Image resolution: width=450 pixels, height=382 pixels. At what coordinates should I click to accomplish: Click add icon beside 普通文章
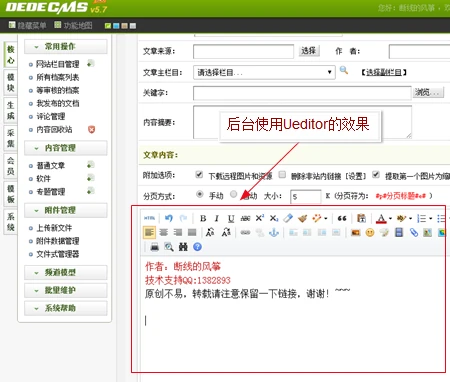(90, 165)
